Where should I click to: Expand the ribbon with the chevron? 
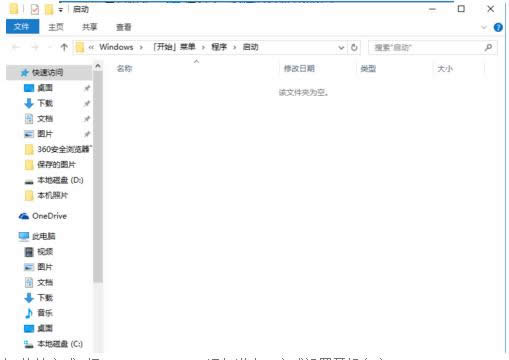click(x=484, y=27)
